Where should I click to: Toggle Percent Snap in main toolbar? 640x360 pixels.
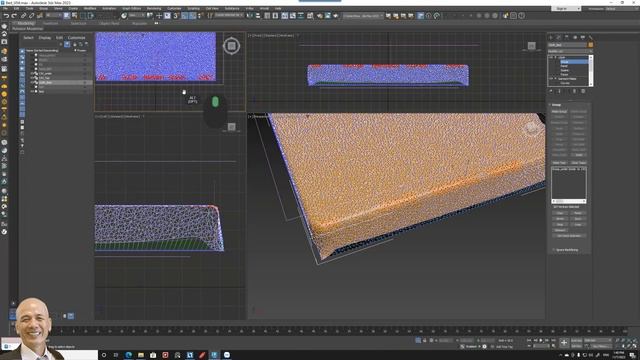click(192, 16)
